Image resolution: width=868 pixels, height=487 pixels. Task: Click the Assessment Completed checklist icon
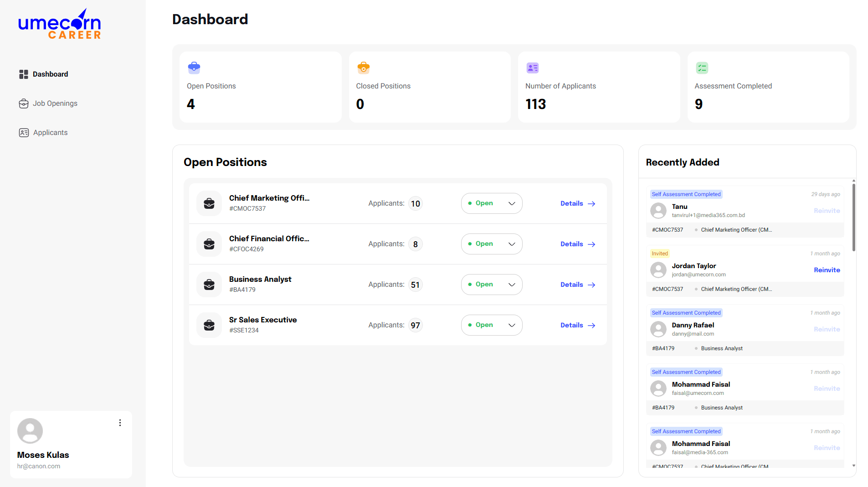coord(702,68)
